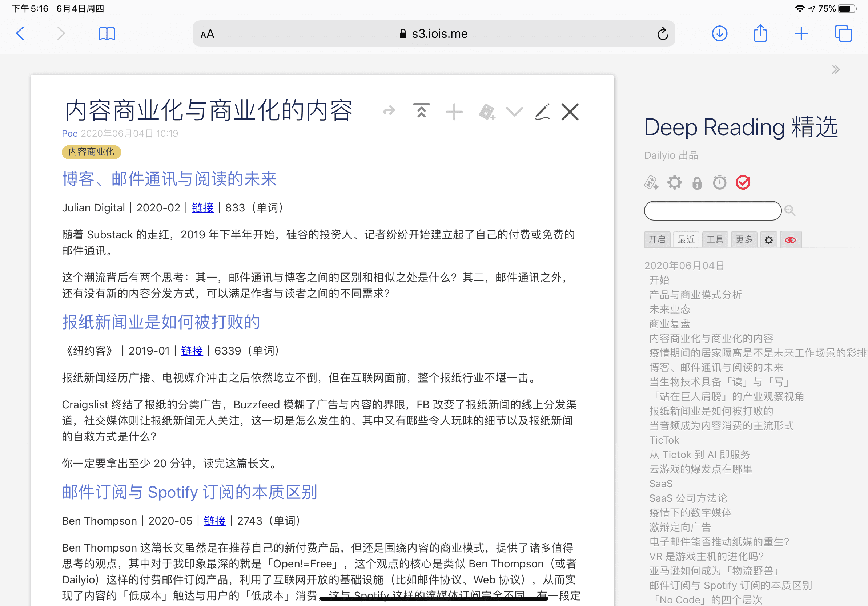Toggle the red checkmark circle icon

coord(743,183)
